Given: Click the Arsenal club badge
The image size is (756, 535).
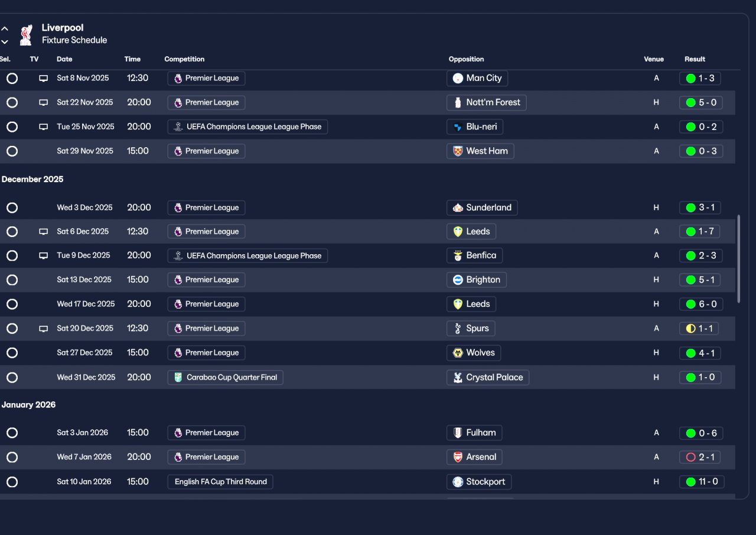Looking at the screenshot, I should pyautogui.click(x=458, y=457).
